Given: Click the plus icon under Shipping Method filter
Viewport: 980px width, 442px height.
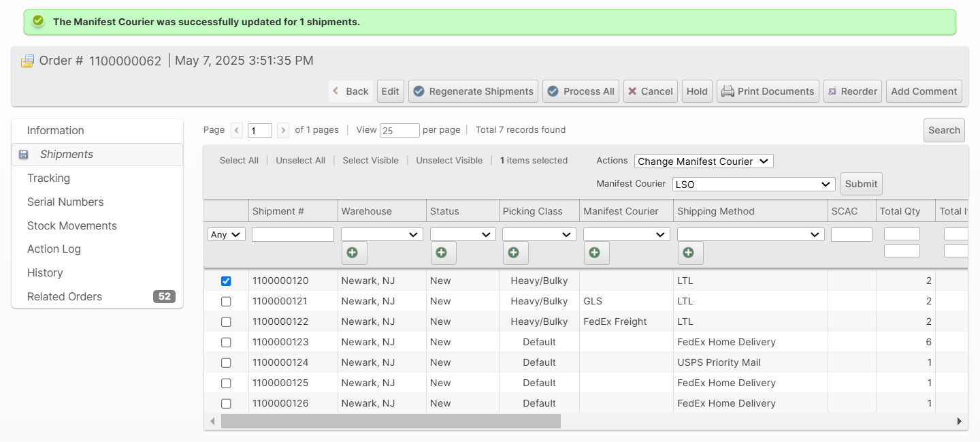Looking at the screenshot, I should (x=690, y=253).
